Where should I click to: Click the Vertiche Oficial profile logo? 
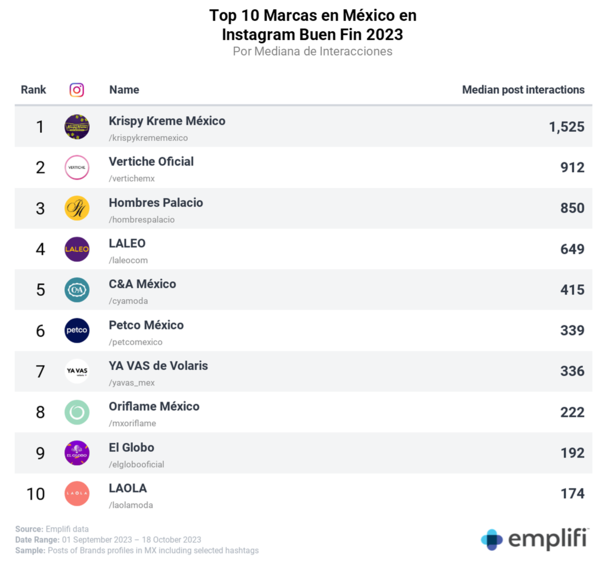tap(77, 168)
